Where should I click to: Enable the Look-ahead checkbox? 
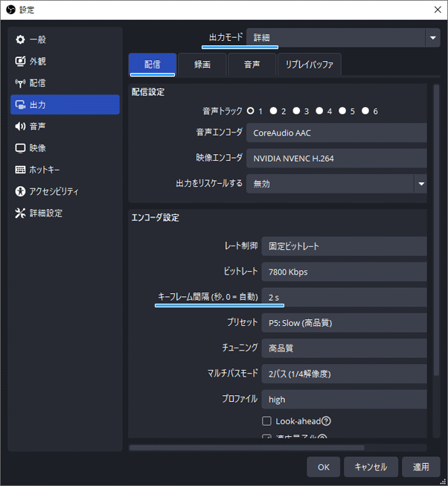tap(266, 421)
